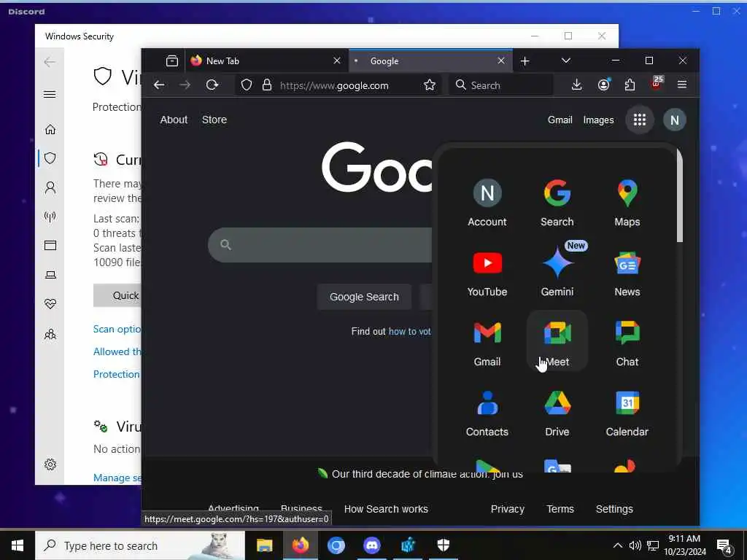
Task: Open News from the apps grid
Action: click(627, 273)
